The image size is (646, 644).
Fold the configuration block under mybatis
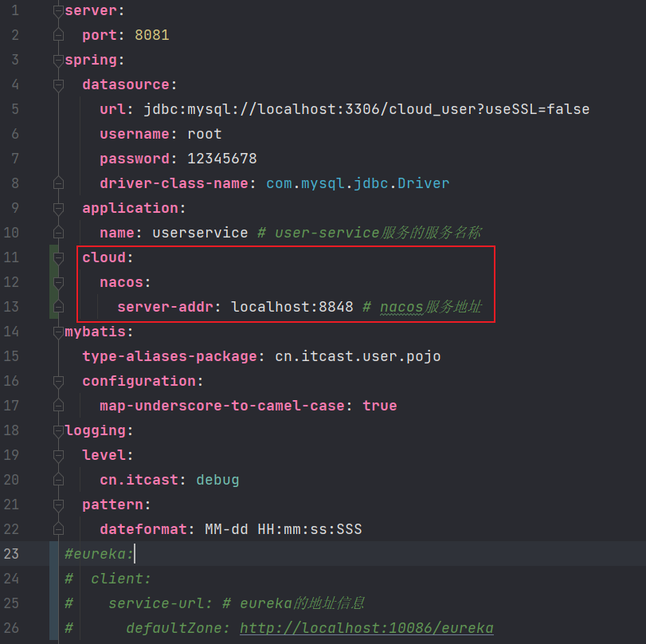58,381
